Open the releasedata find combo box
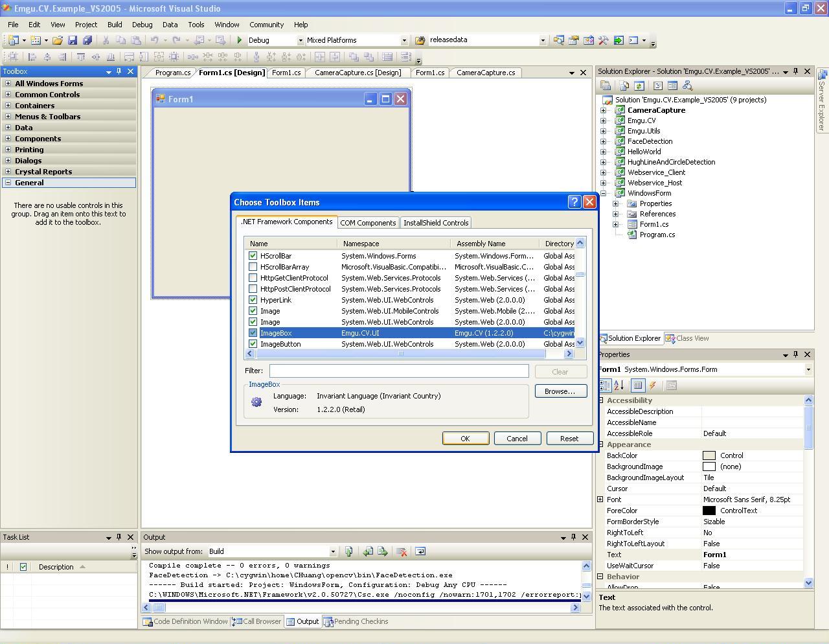The width and height of the screenshot is (829, 644). point(543,40)
